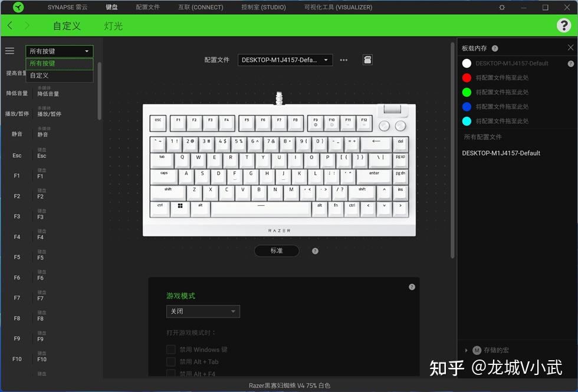This screenshot has width=578, height=392.
Task: Open the SYNAPSE 雷云 tab
Action: [67, 7]
